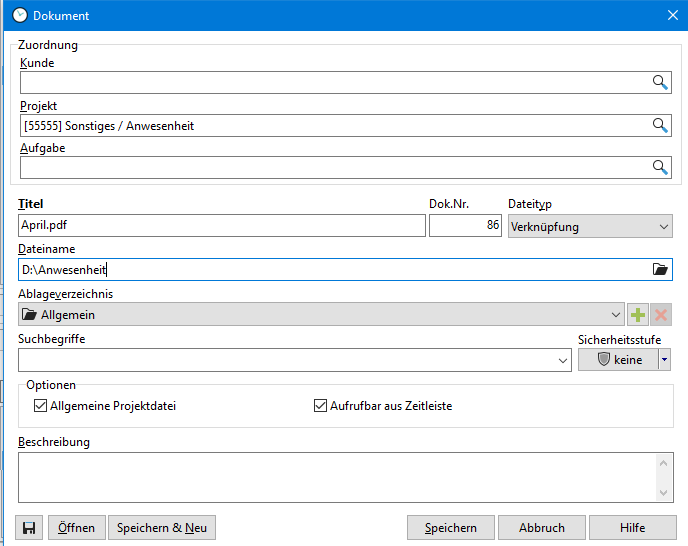Click the Kunde search magnifier icon

pos(660,83)
